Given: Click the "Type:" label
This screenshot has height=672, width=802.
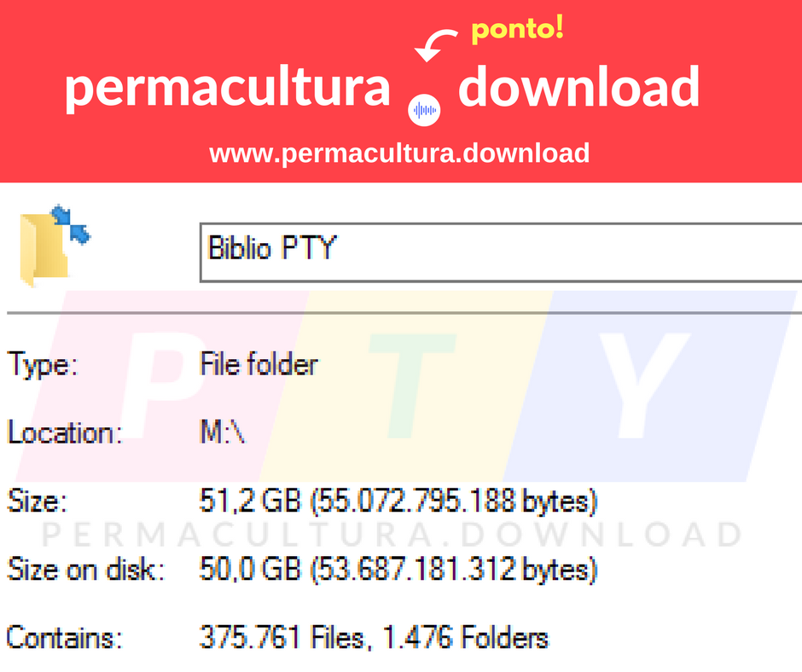Looking at the screenshot, I should coord(43,366).
